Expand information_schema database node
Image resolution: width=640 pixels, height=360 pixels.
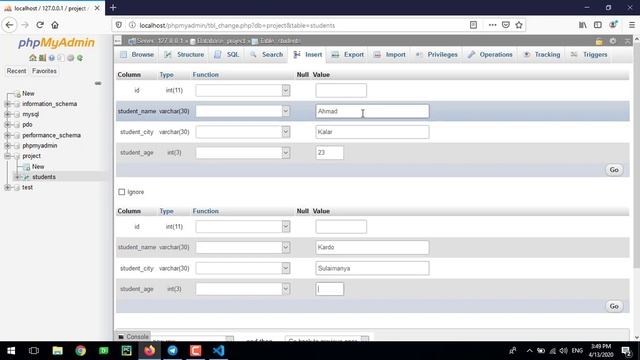click(x=7, y=104)
